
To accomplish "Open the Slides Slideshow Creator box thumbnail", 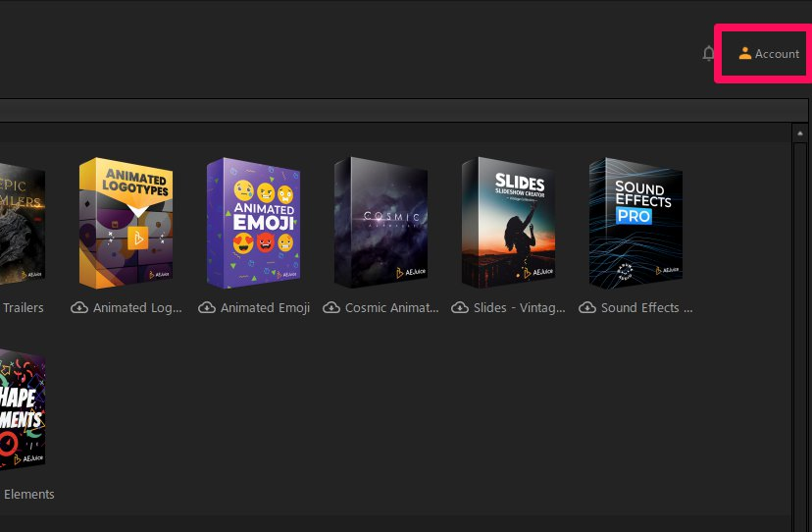I will click(x=508, y=223).
